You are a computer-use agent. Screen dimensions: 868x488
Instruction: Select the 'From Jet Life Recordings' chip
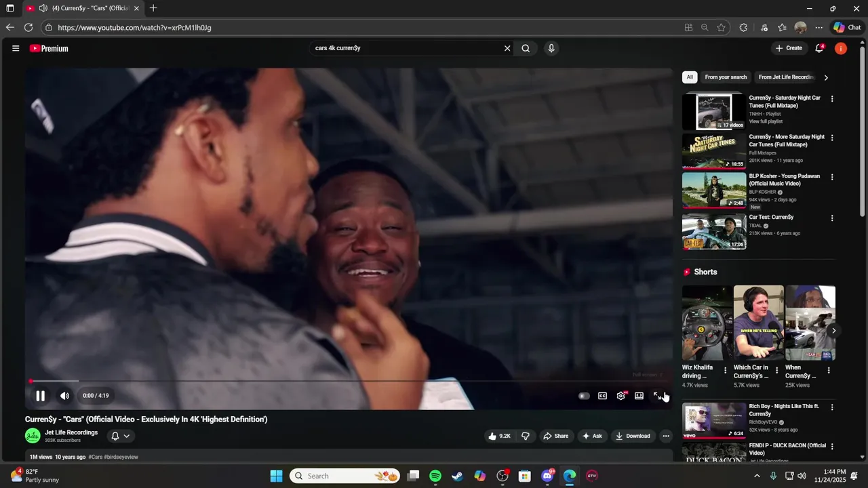click(786, 77)
